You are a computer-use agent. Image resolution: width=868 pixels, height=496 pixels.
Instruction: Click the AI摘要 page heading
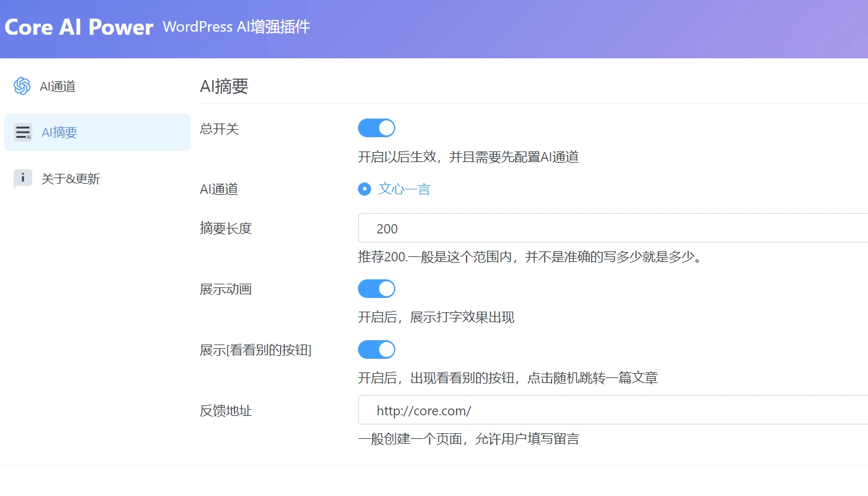(x=224, y=86)
